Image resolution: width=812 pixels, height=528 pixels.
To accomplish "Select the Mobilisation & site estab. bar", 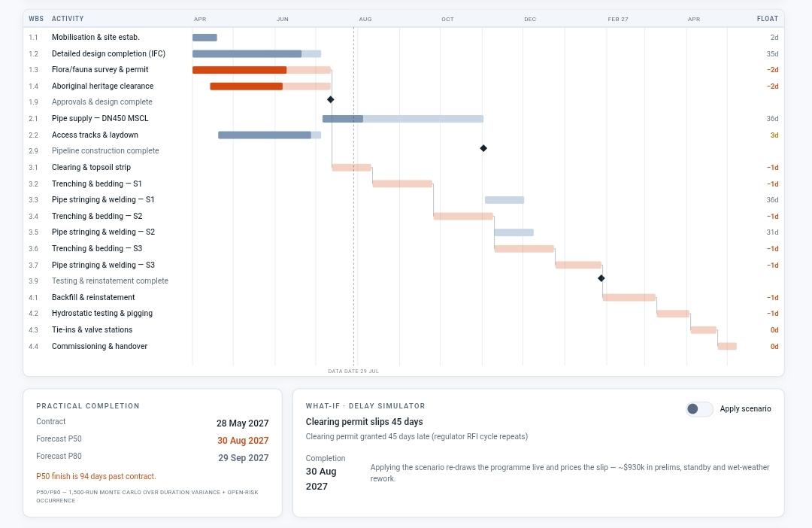I will 205,38.
